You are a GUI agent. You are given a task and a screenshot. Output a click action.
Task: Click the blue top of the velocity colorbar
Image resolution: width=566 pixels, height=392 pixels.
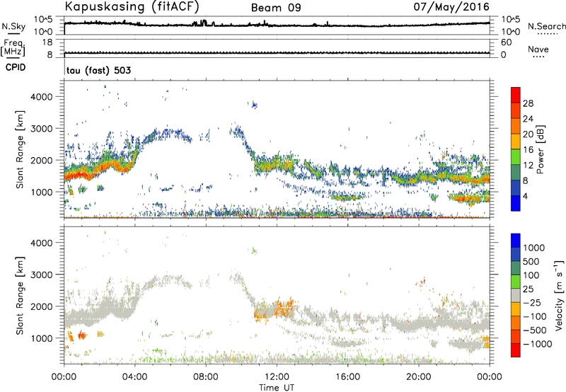516,241
